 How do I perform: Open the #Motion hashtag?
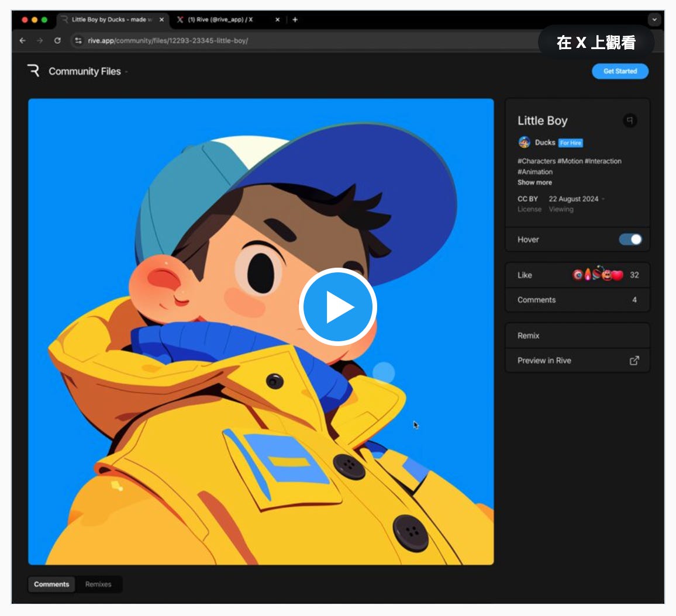tap(570, 161)
